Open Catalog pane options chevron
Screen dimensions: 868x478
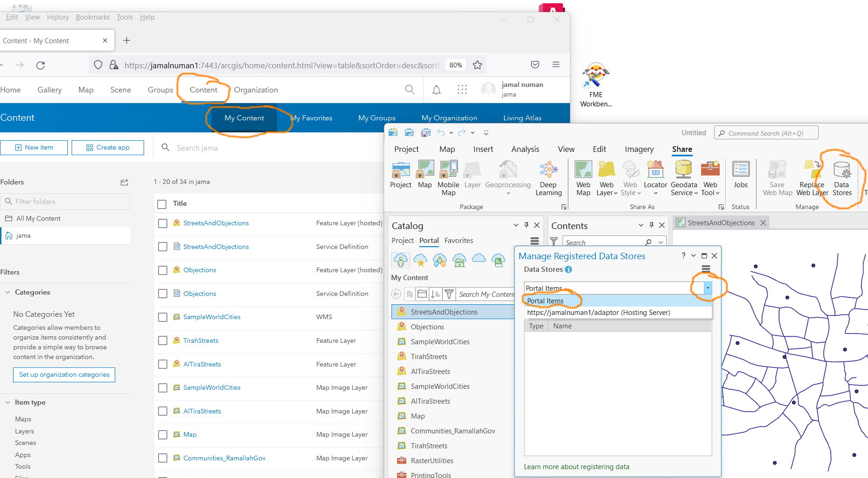(x=516, y=225)
